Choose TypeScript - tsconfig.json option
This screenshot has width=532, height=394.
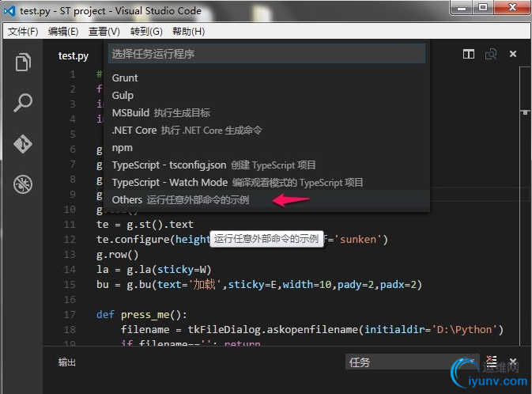coord(266,165)
